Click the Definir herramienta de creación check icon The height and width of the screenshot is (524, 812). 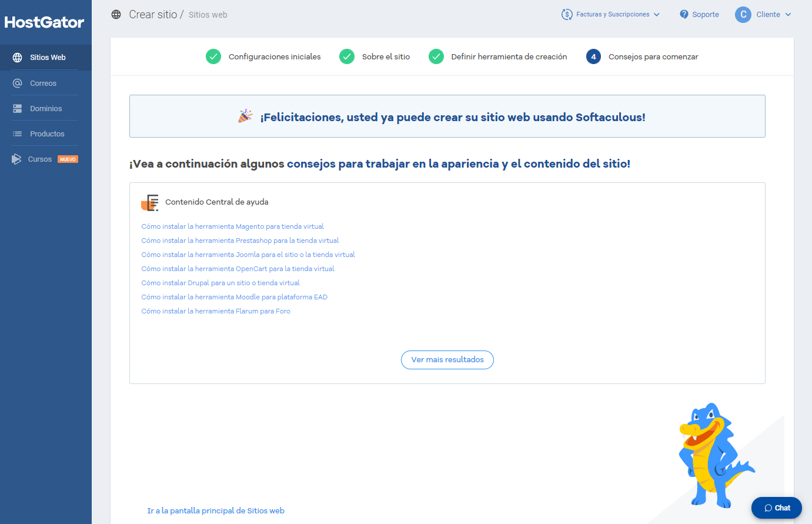click(436, 56)
